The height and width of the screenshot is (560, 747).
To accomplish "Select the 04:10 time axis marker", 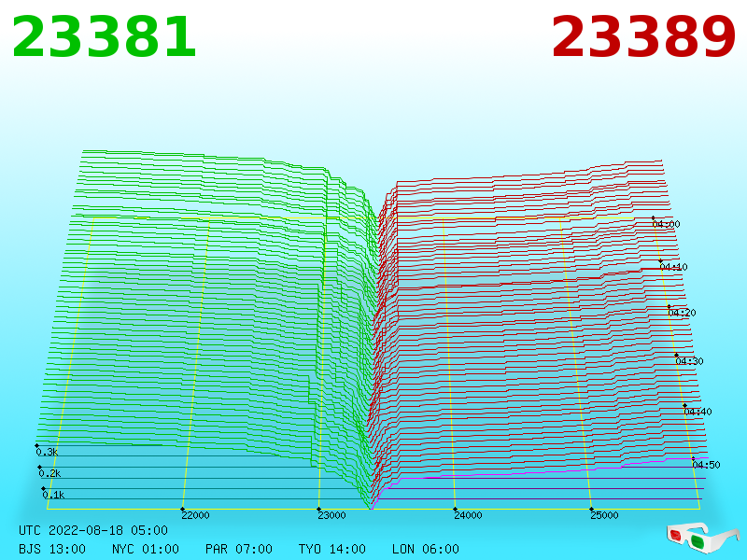I will (x=673, y=267).
